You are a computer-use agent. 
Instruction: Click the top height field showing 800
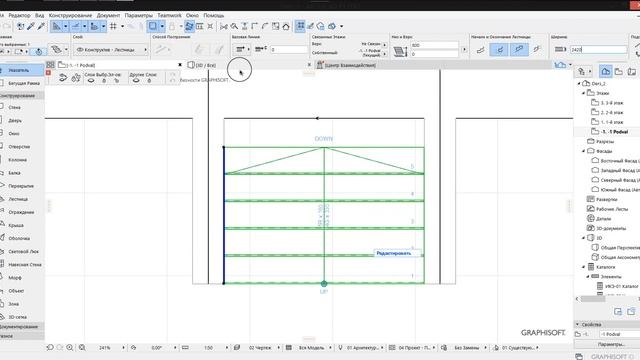coord(434,45)
